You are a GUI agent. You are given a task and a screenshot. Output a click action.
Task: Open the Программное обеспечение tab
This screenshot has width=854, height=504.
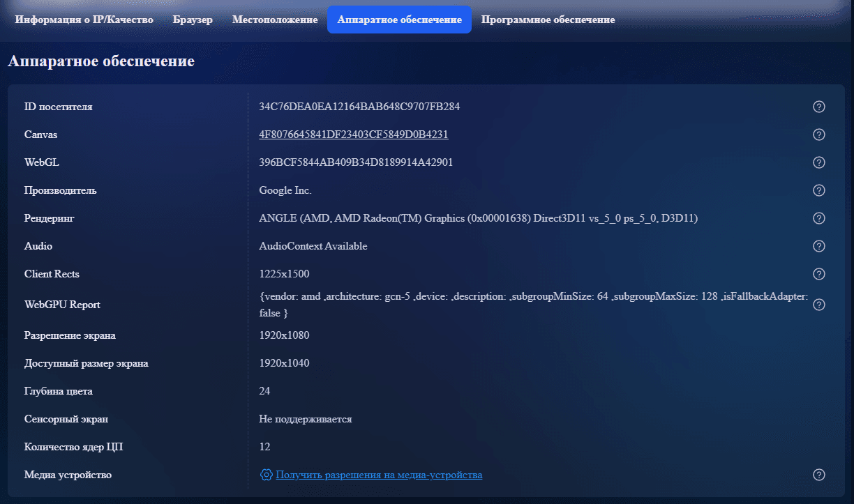(548, 20)
